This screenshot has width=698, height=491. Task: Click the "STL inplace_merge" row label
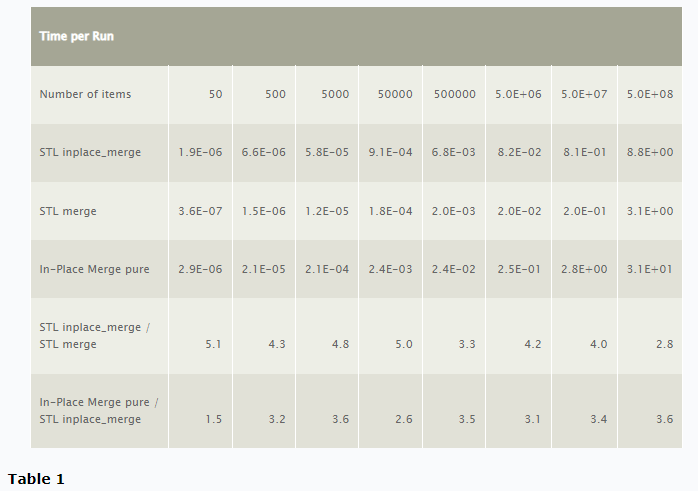[90, 152]
